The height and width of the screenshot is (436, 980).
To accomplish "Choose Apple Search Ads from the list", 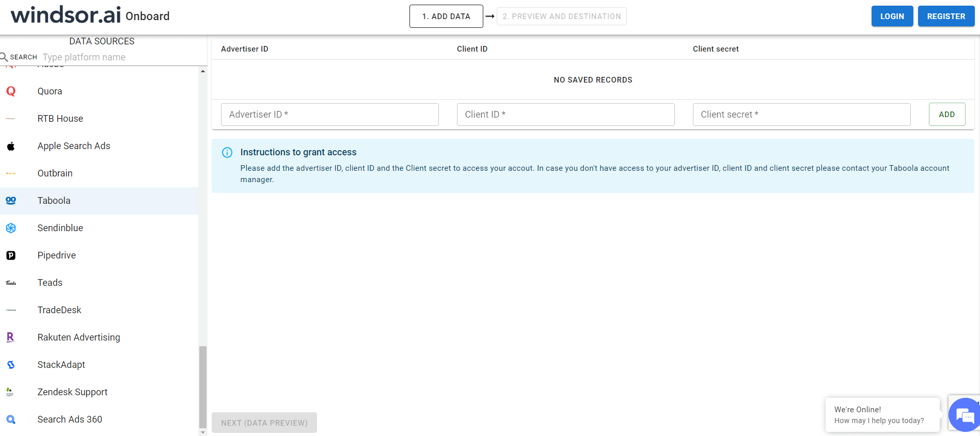I will (99, 146).
